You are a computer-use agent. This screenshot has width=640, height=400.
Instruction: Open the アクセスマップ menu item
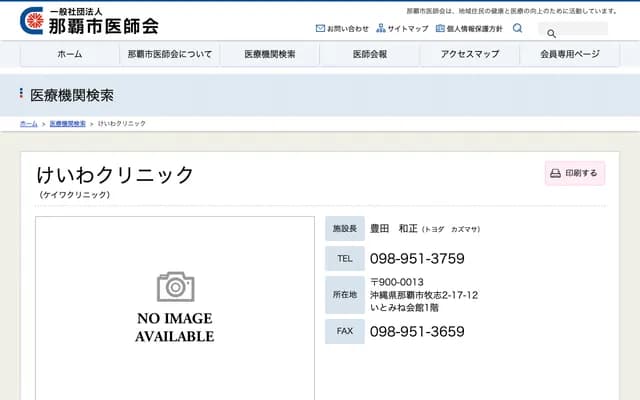(469, 54)
